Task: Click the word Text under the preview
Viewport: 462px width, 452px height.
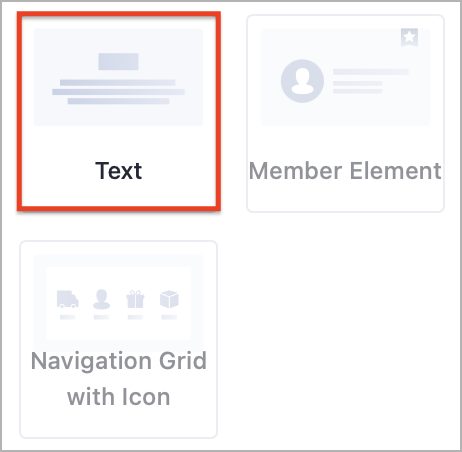Action: [x=119, y=171]
